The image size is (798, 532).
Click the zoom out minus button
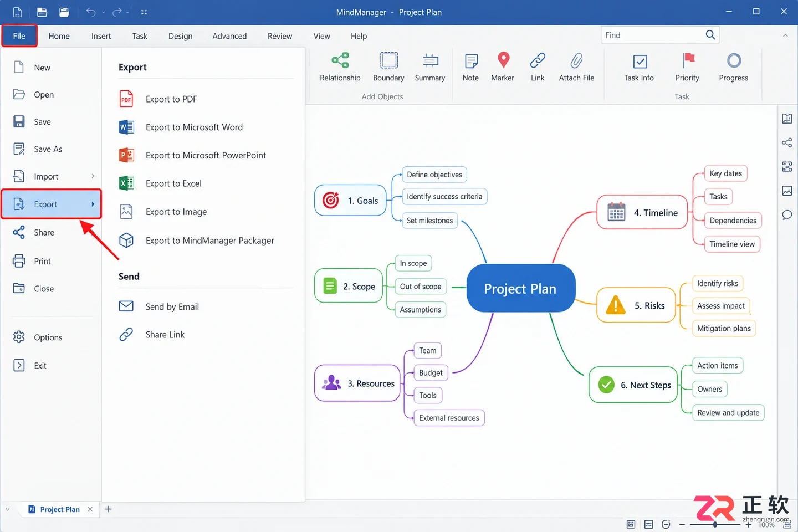click(x=682, y=524)
